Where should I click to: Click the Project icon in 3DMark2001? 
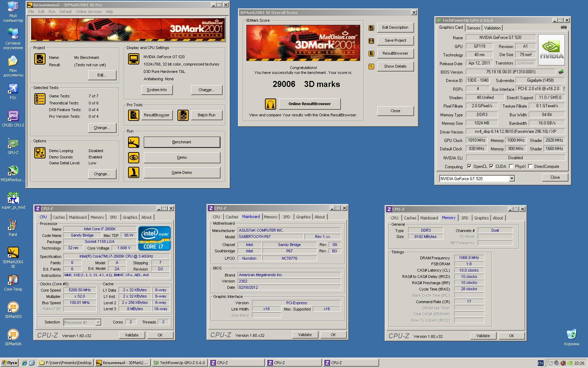coord(40,59)
